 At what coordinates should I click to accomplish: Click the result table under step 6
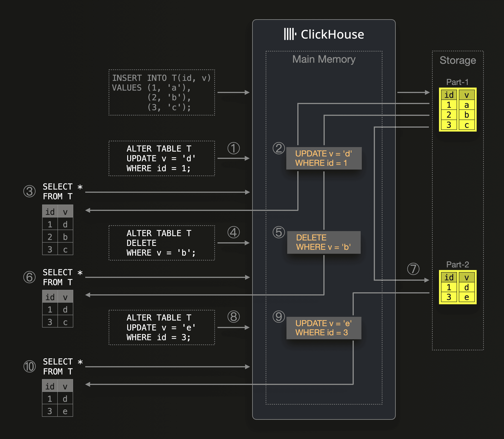point(58,309)
